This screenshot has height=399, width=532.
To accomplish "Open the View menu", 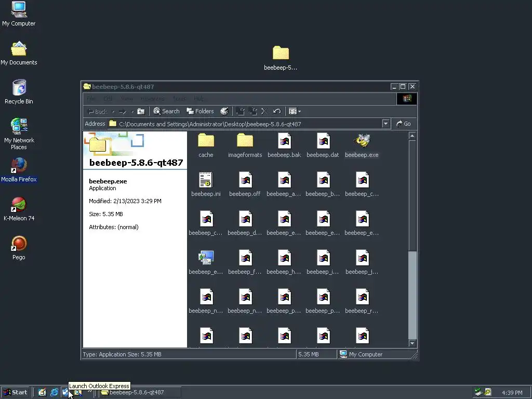I will 127,99.
